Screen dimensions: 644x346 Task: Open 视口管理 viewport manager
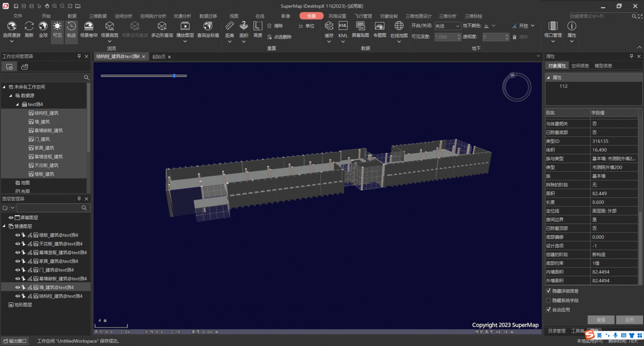553,29
